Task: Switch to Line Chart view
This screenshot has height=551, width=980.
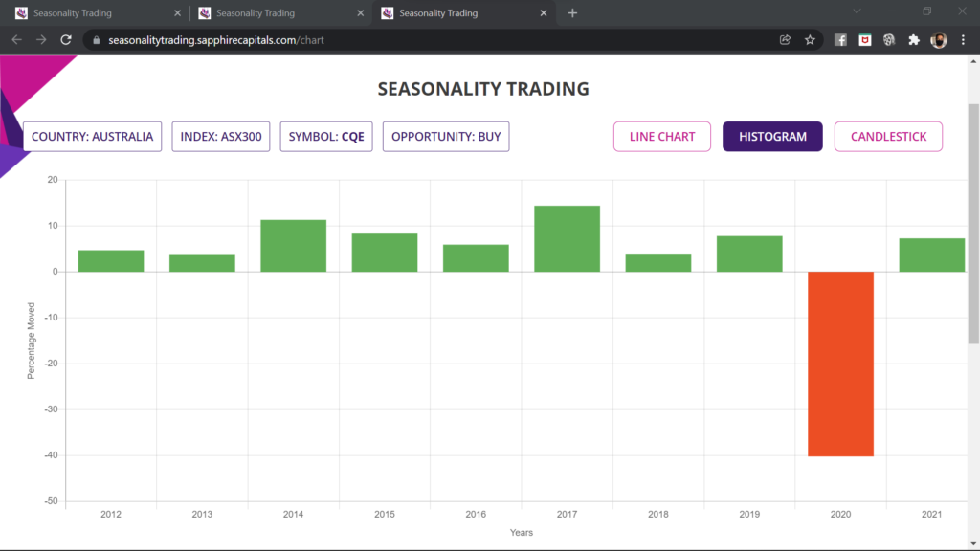Action: click(x=662, y=137)
